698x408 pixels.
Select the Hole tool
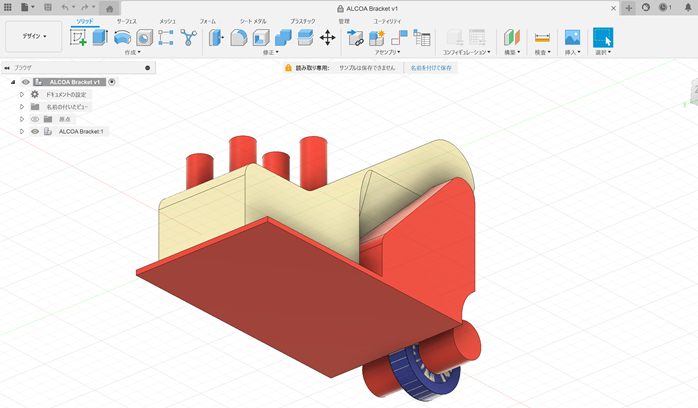144,38
